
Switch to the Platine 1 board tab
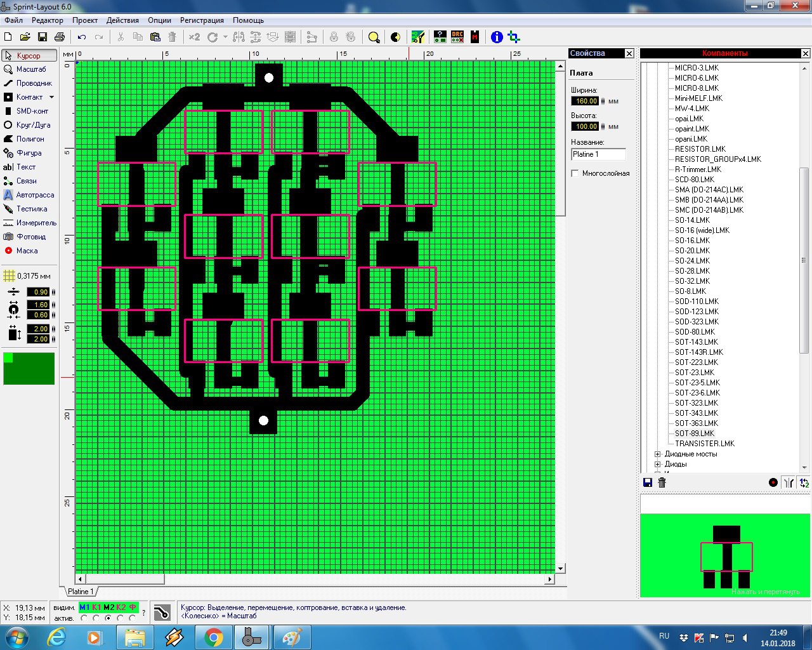(x=81, y=592)
